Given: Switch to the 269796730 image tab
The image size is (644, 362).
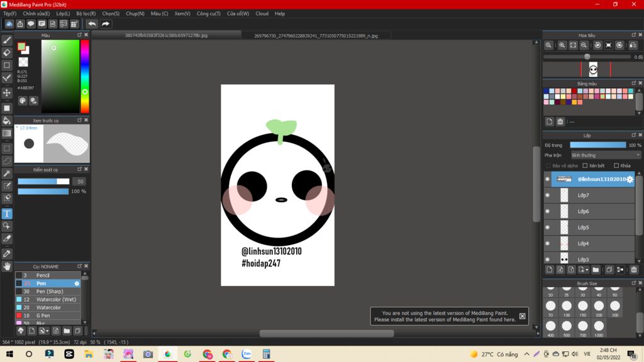Looking at the screenshot, I should (x=316, y=36).
